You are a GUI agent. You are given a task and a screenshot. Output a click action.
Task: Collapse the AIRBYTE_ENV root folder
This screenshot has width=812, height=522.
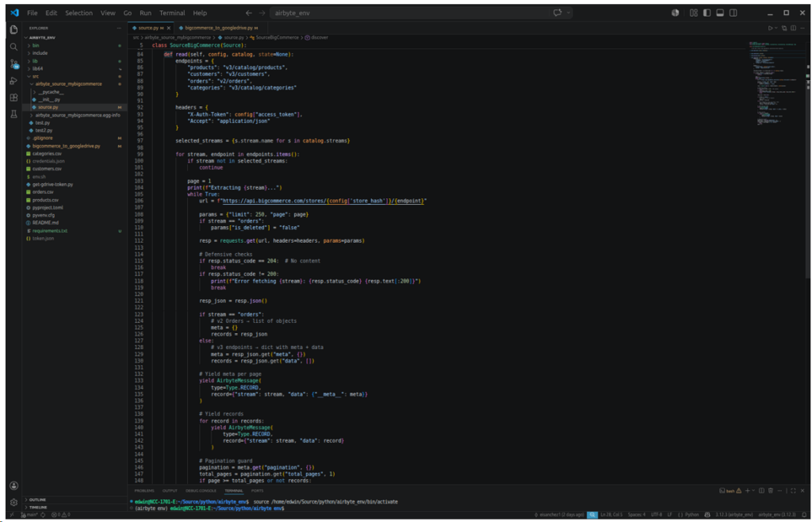75,38
